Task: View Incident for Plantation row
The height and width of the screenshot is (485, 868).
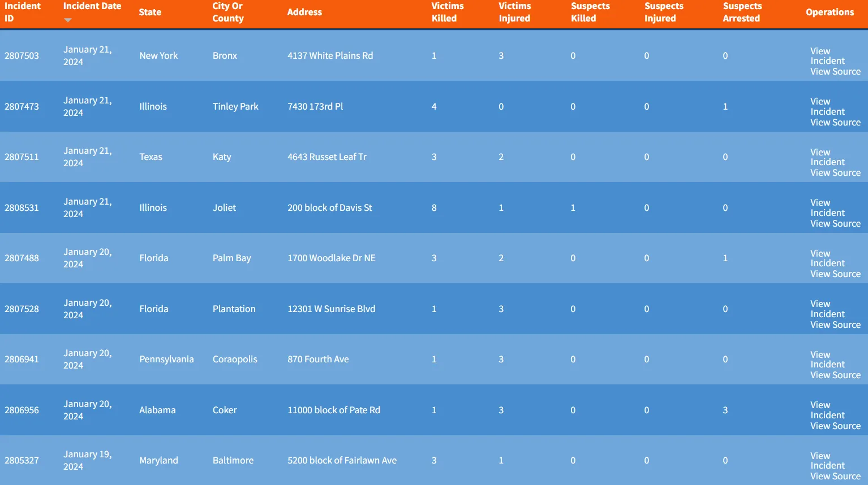Action: coord(827,309)
